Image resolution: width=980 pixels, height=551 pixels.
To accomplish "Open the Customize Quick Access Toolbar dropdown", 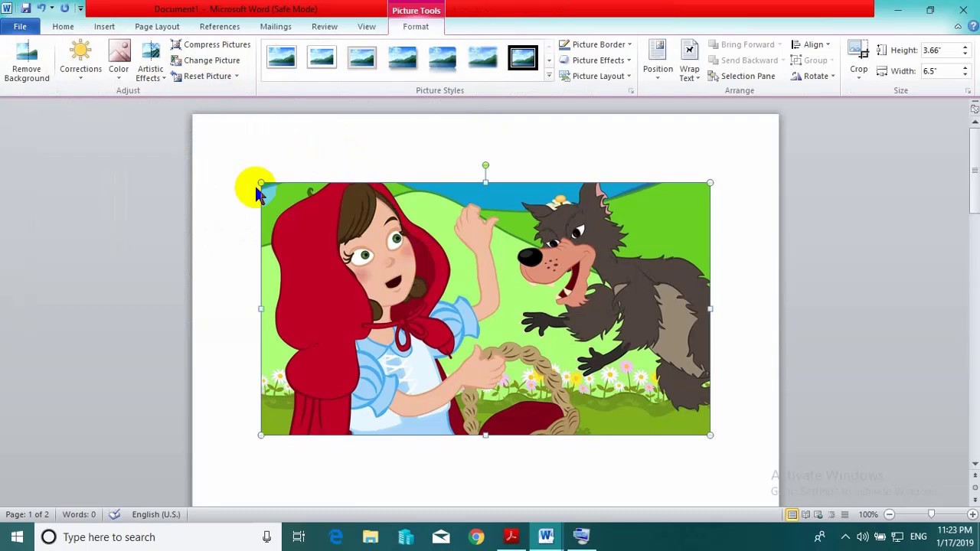I will pyautogui.click(x=80, y=9).
